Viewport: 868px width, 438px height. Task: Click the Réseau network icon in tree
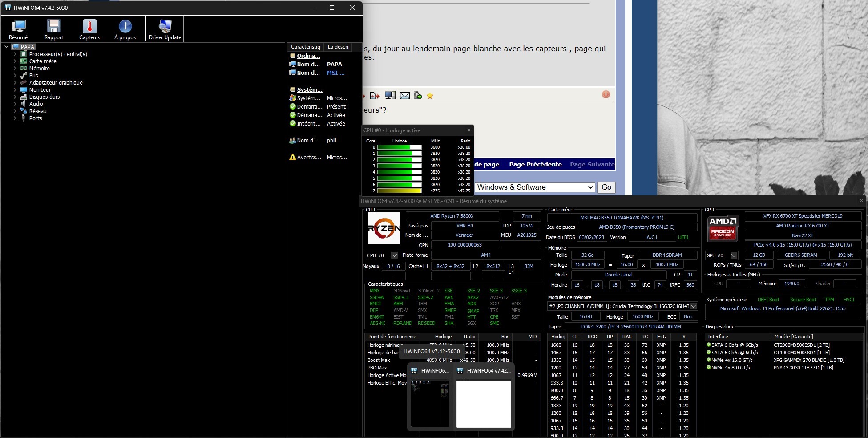tap(24, 111)
